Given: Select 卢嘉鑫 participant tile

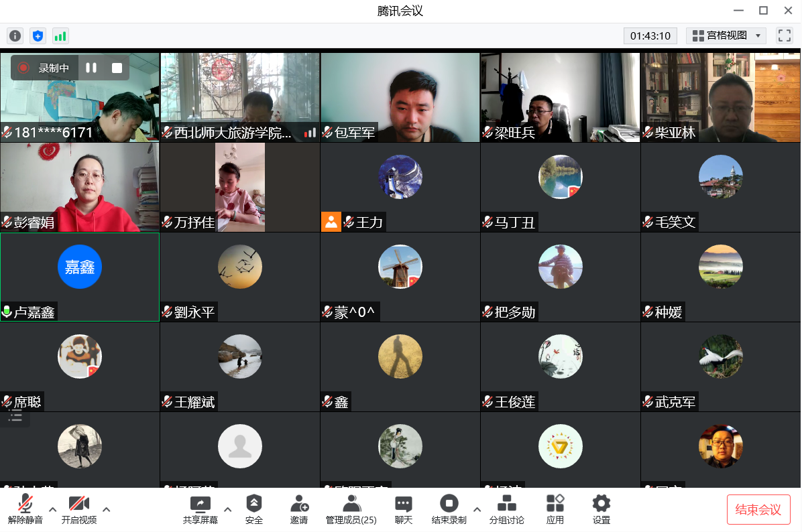Looking at the screenshot, I should coord(80,277).
